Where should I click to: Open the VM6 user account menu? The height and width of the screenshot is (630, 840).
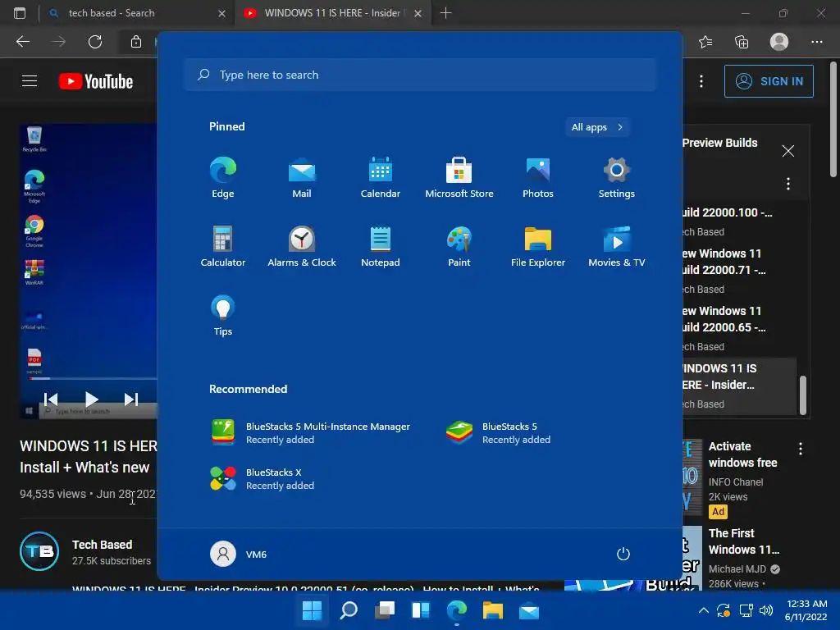(239, 554)
